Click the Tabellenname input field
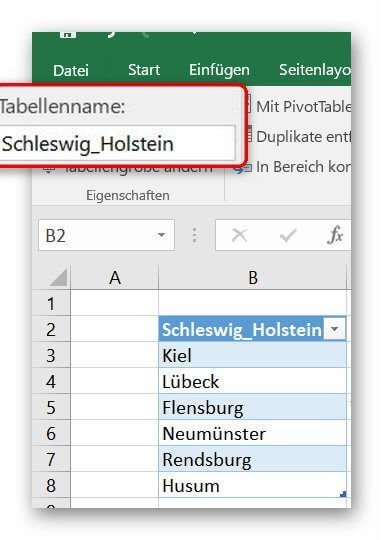 point(117,143)
